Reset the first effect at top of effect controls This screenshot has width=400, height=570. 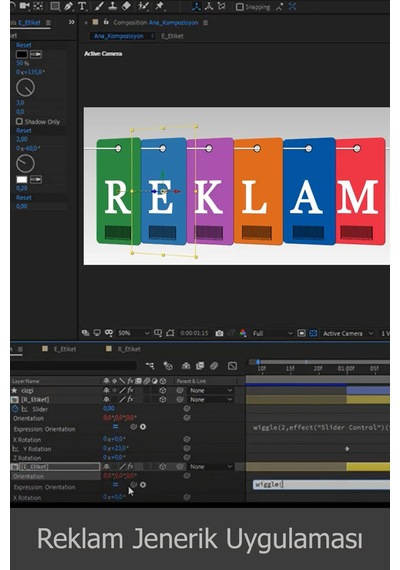click(24, 45)
